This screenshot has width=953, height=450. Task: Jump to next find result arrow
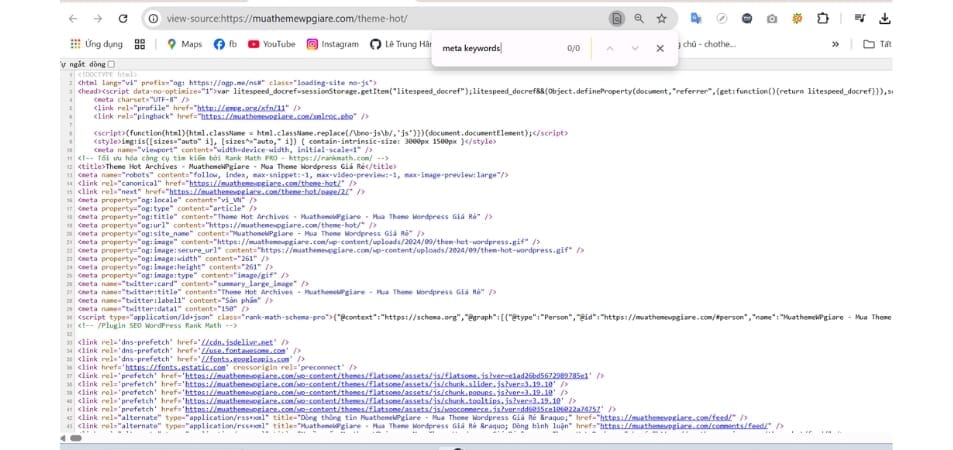click(x=634, y=48)
